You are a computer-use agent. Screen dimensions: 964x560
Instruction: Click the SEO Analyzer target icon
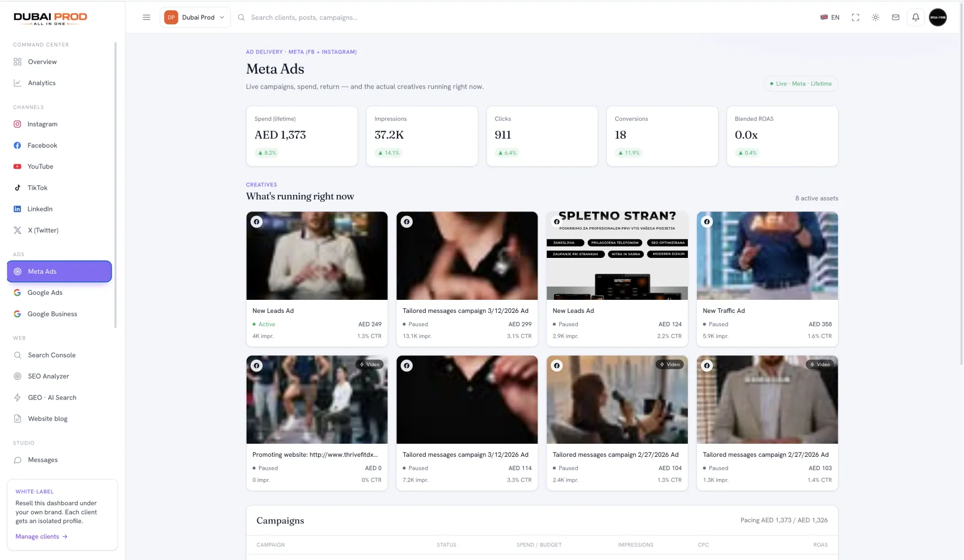coord(18,376)
